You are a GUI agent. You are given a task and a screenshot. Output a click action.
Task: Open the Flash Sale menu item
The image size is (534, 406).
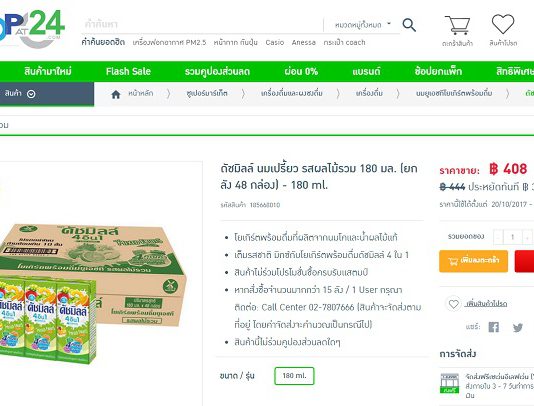(128, 72)
